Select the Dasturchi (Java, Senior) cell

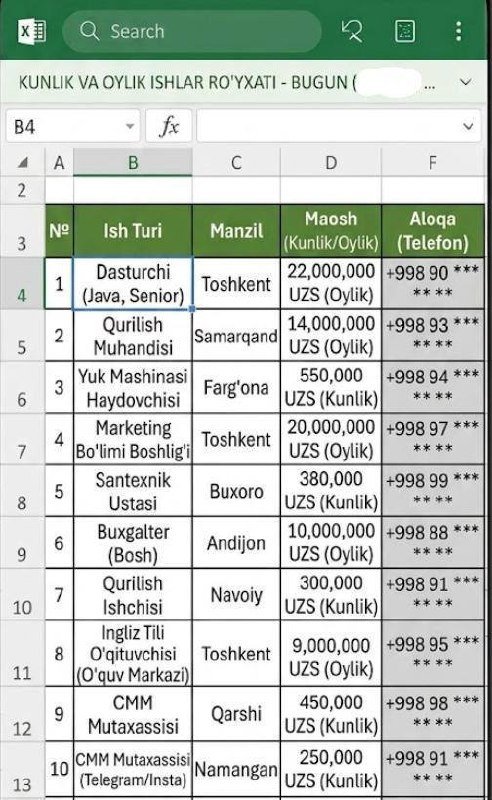coord(133,283)
